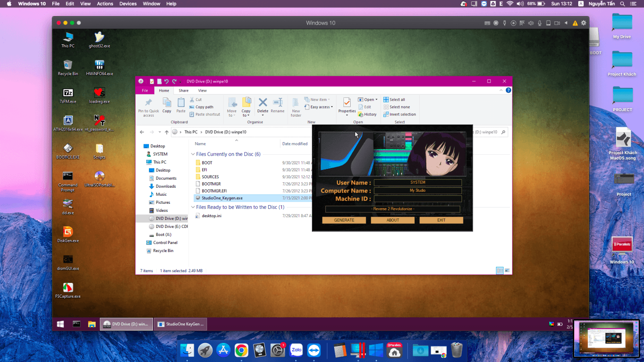
Task: Click the Rename ribbon icon
Action: (x=277, y=105)
